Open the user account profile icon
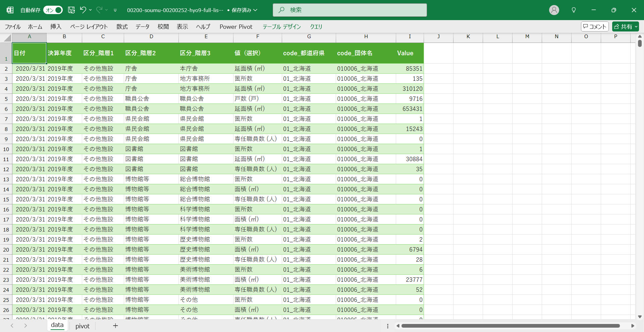 click(x=554, y=10)
